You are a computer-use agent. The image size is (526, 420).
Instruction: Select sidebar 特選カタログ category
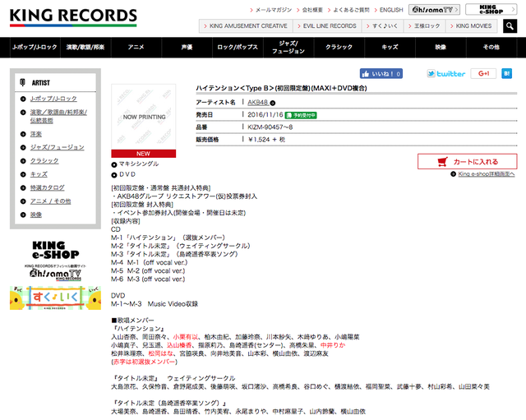(48, 188)
